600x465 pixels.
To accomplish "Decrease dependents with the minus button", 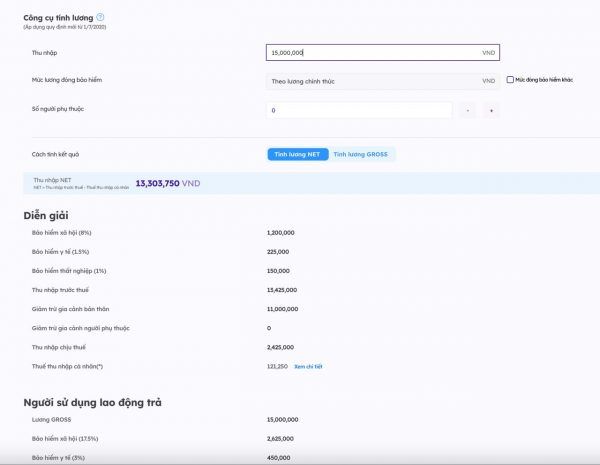I will pos(468,111).
